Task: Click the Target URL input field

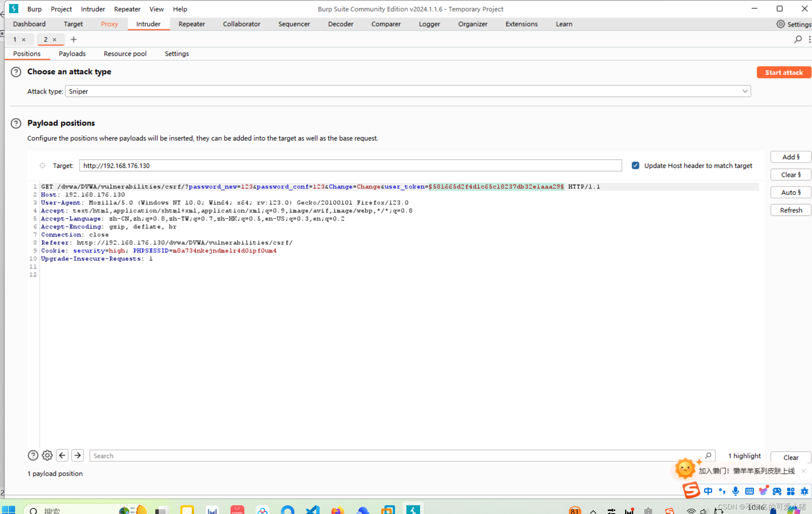Action: click(x=350, y=165)
